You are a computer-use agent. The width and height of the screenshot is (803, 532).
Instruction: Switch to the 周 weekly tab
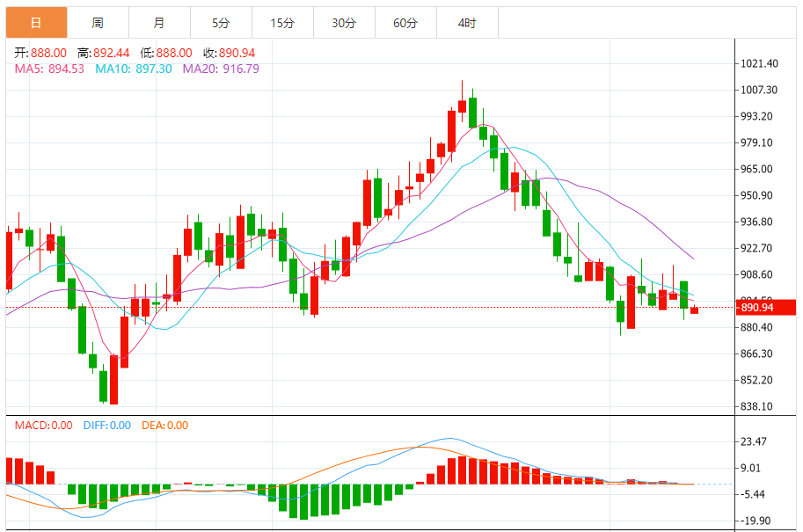coord(98,23)
